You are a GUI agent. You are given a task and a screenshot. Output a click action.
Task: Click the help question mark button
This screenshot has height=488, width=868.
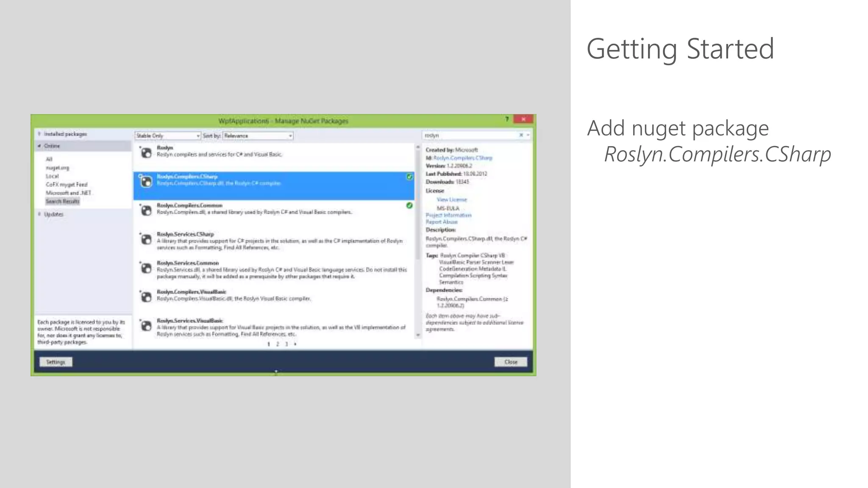507,119
